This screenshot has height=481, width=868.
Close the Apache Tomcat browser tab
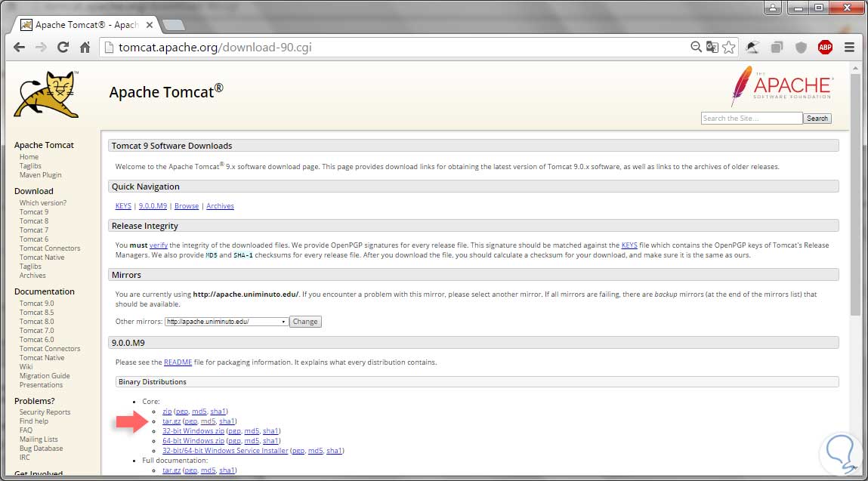tap(150, 25)
